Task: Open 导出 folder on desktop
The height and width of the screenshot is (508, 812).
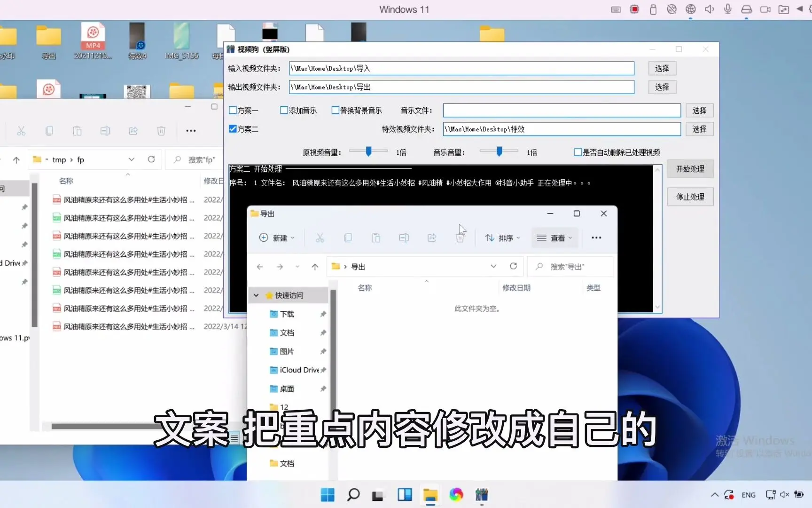Action: point(48,42)
